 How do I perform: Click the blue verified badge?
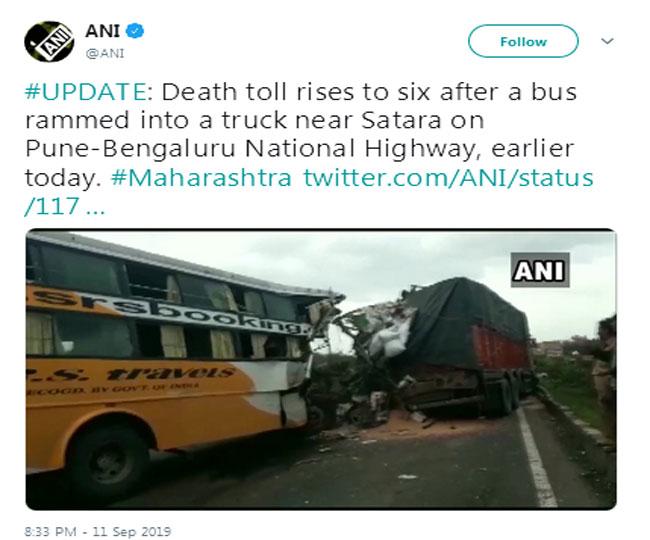[x=135, y=31]
